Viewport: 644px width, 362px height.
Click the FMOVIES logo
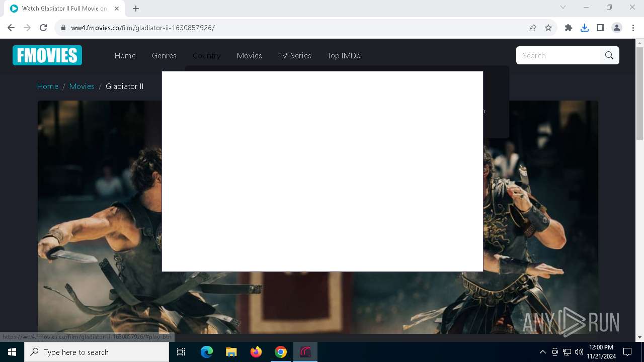click(47, 55)
